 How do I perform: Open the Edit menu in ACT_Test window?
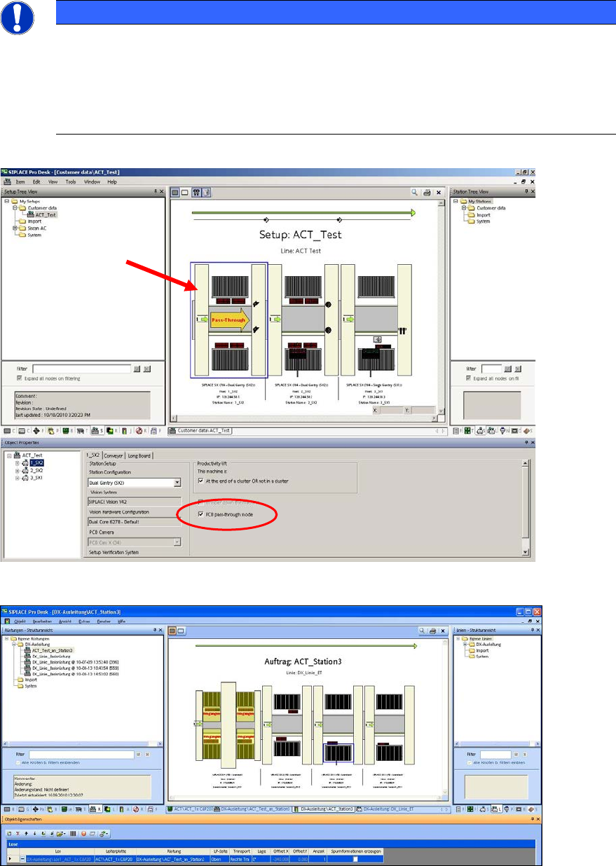tap(36, 181)
